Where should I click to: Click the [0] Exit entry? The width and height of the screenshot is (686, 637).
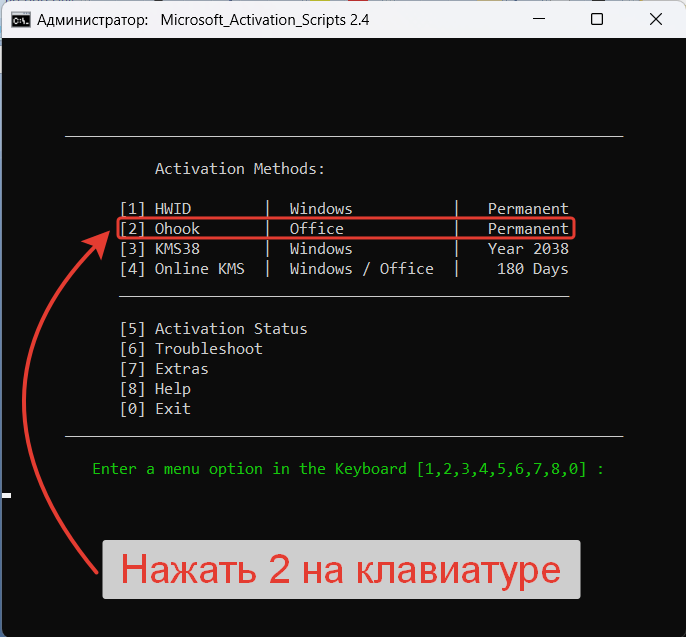coord(155,409)
